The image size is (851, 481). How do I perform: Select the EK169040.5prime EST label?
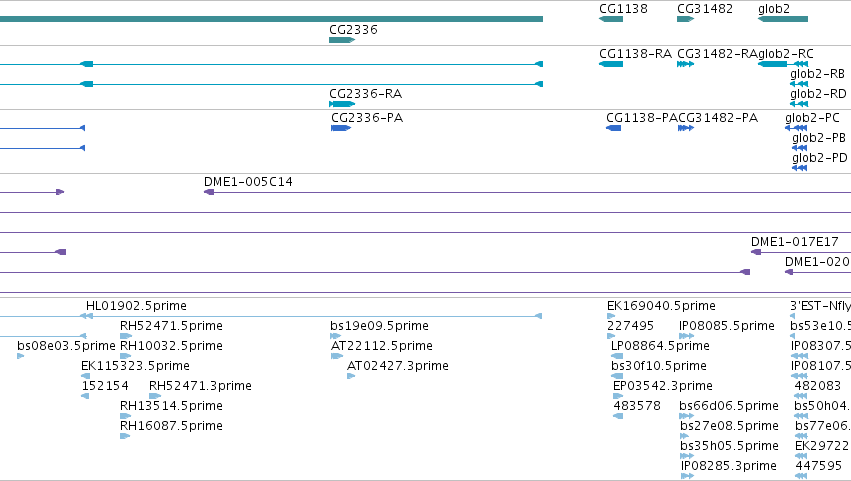click(x=661, y=306)
